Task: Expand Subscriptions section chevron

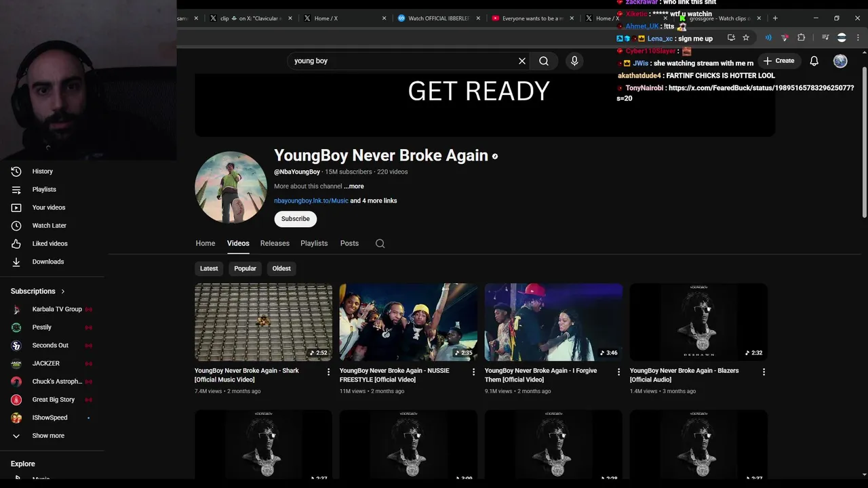Action: [x=63, y=291]
